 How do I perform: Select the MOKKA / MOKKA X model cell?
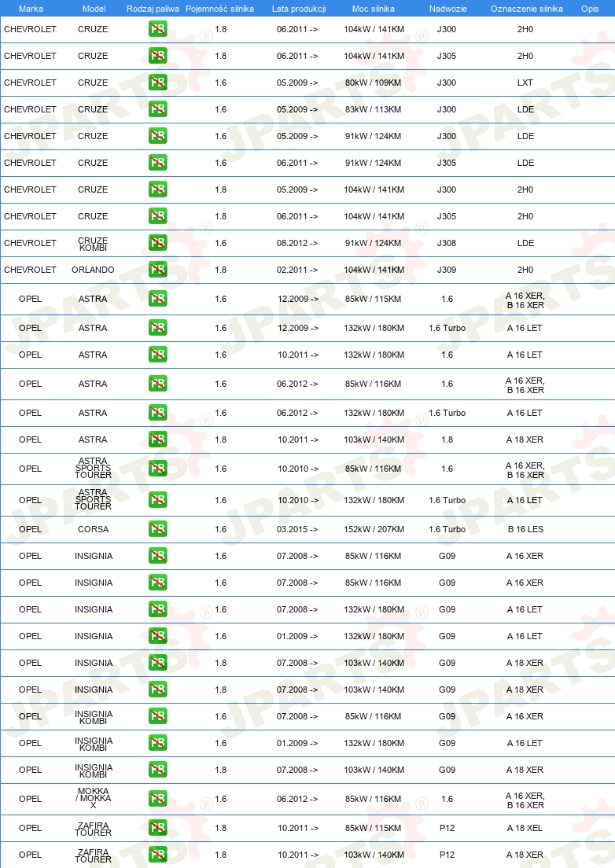coord(94,798)
